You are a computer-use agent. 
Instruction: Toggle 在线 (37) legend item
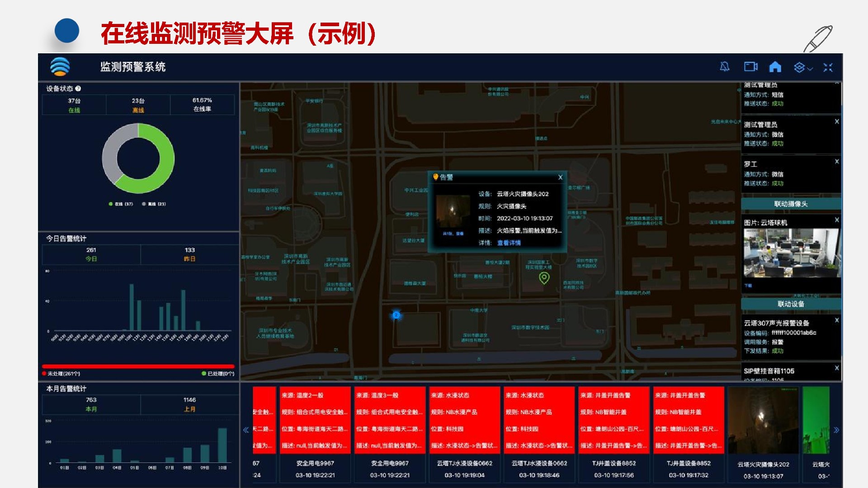click(121, 204)
